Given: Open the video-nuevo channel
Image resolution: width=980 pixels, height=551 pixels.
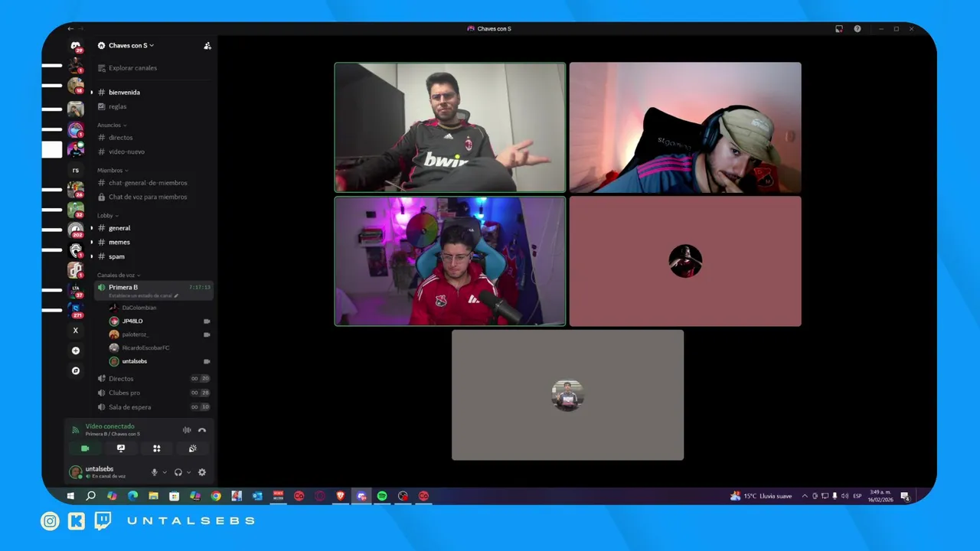Looking at the screenshot, I should tap(153, 152).
